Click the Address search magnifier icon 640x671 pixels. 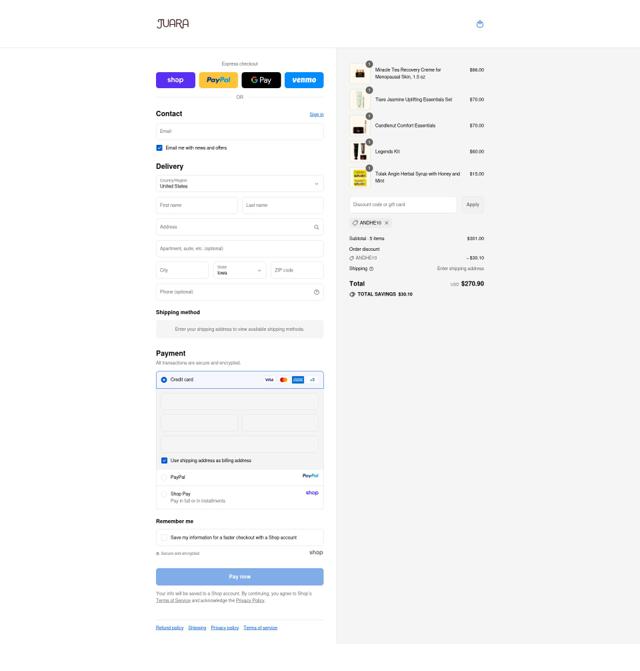pyautogui.click(x=317, y=227)
